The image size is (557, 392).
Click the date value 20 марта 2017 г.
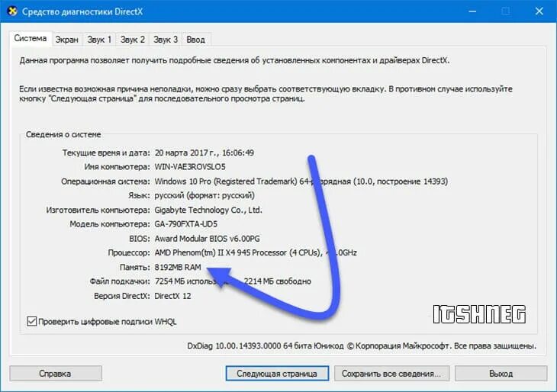coord(185,153)
